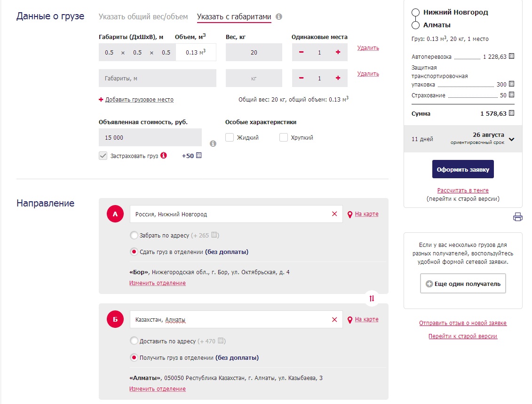Click Добавить грузовое место link
This screenshot has width=532, height=404.
coord(139,100)
